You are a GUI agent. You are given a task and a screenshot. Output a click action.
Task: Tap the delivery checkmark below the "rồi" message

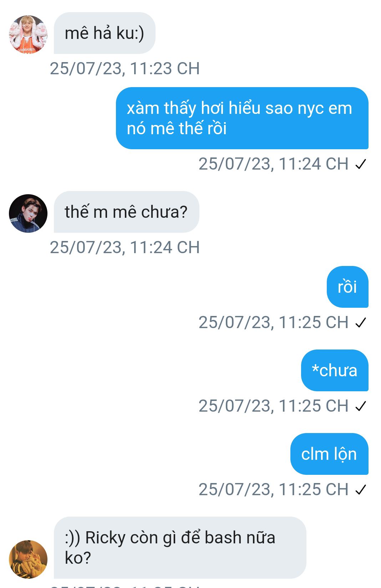(x=361, y=323)
